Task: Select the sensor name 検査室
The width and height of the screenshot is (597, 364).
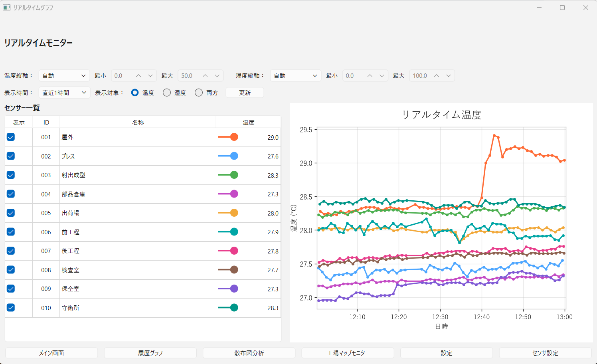Action: [x=71, y=270]
